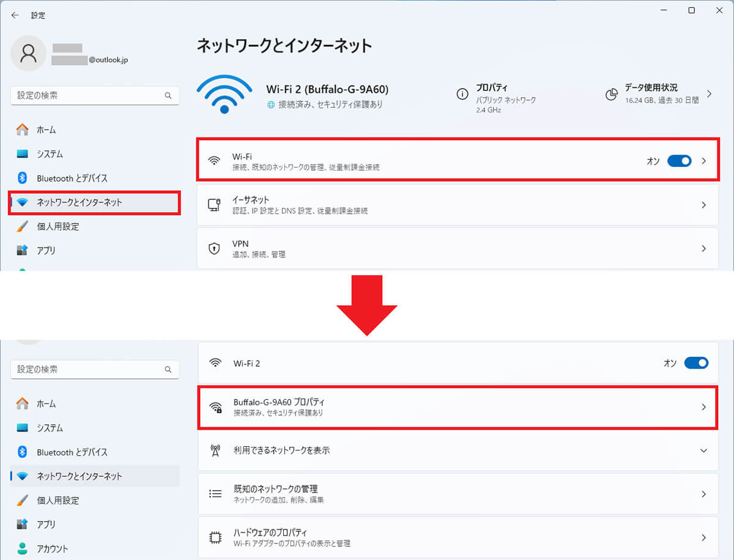The height and width of the screenshot is (560, 734).
Task: Open ハードウェアのプロパティ via its chevron
Action: click(703, 537)
